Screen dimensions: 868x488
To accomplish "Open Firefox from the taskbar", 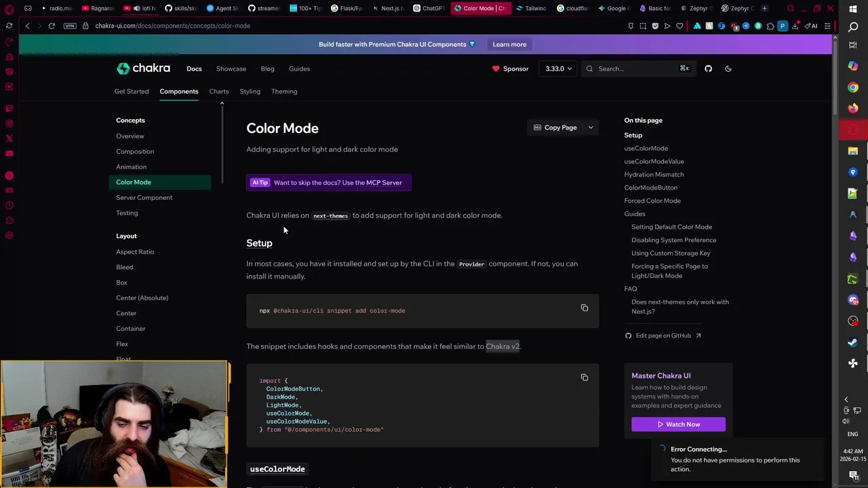I will tap(853, 108).
